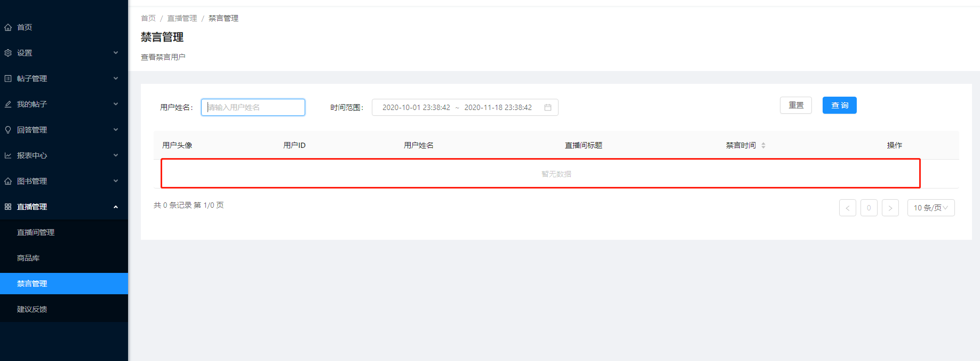Click the 操作 column header
980x361 pixels.
[895, 145]
